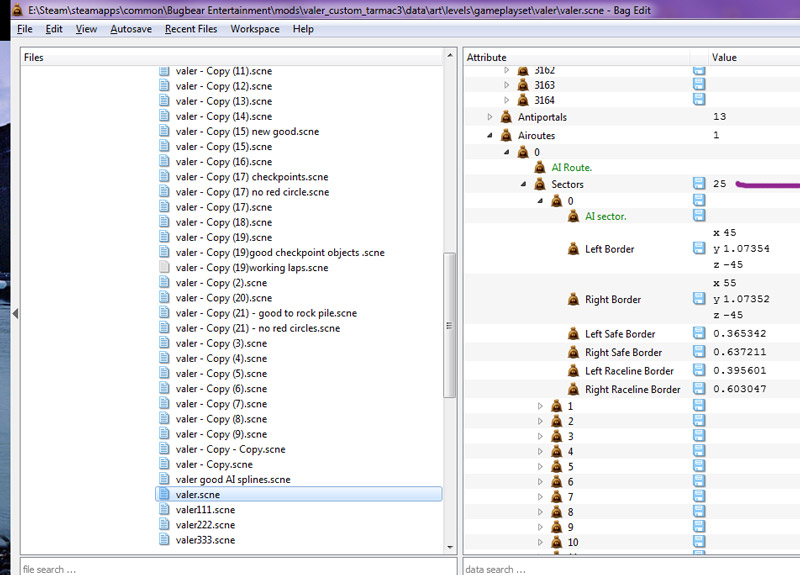Viewport: 800px width, 575px height.
Task: Click file icon of valer good AI splines.scne
Action: (x=164, y=479)
